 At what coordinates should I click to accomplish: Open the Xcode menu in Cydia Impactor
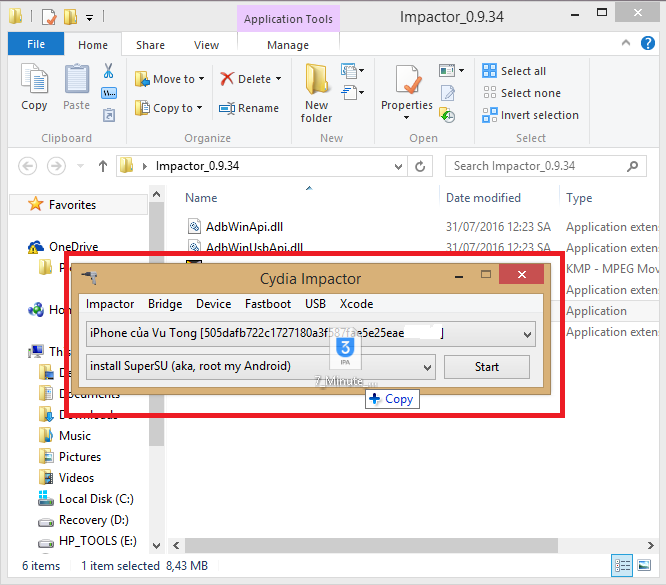point(356,304)
